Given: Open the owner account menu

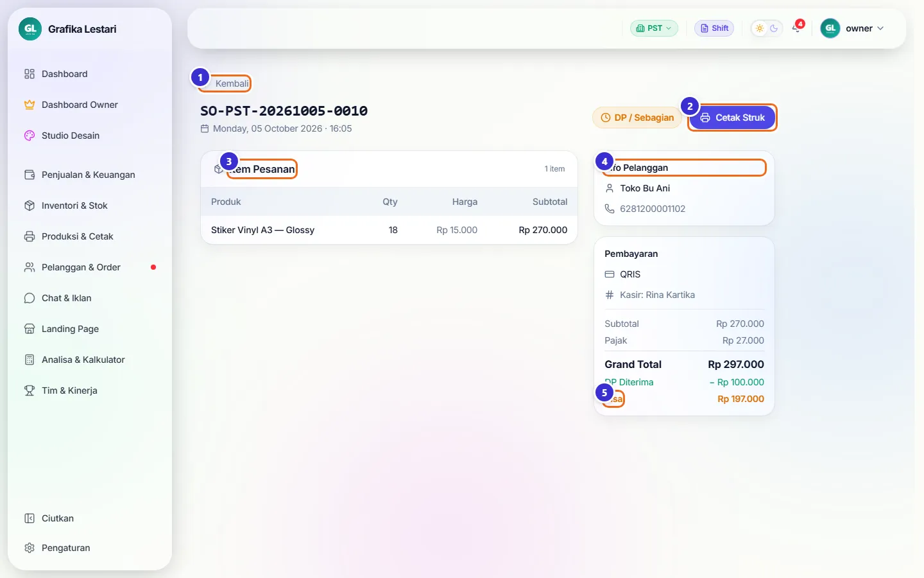Looking at the screenshot, I should 853,28.
